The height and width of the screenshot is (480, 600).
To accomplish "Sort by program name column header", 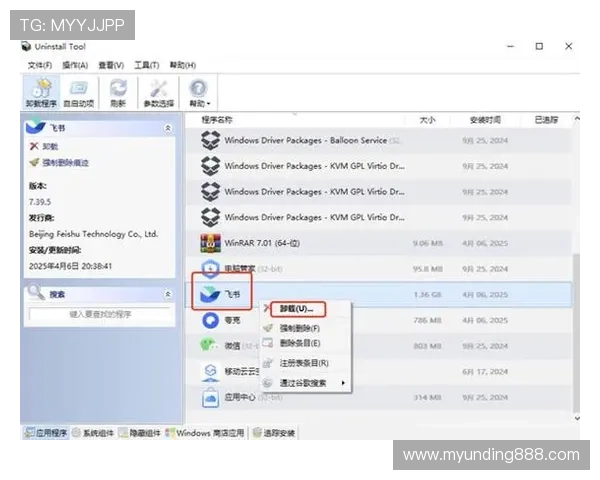I will [217, 120].
